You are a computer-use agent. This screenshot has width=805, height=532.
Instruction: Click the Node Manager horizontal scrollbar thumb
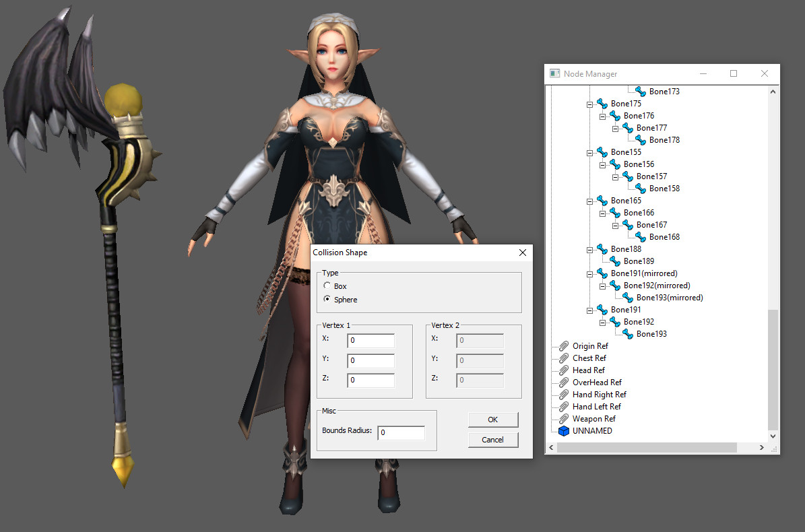coord(647,447)
